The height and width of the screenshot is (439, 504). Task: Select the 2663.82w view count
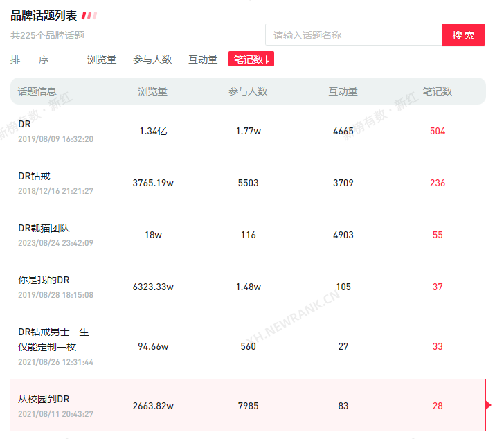153,406
